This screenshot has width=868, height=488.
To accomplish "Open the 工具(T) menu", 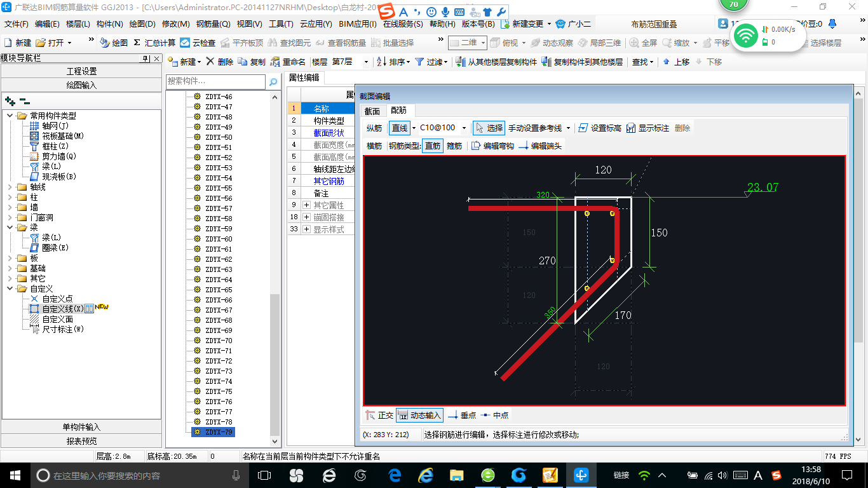I will [281, 24].
